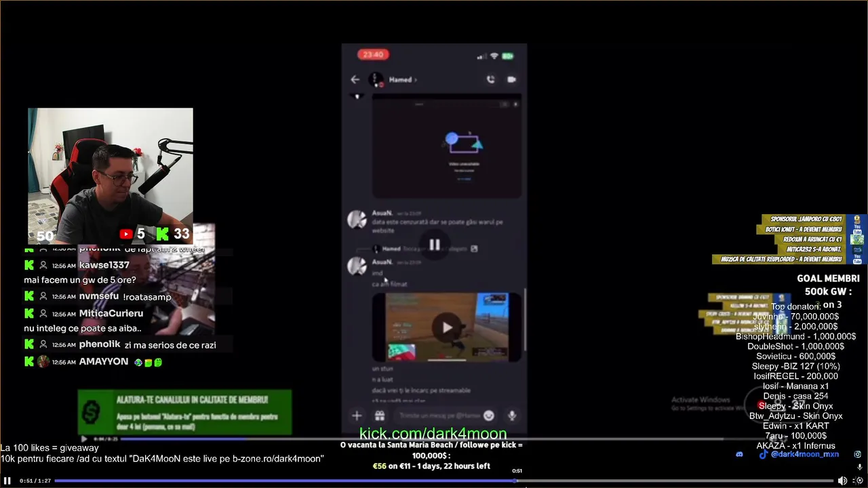The width and height of the screenshot is (868, 488).
Task: Click the Kick badge next to MiticaCurieru
Action: tap(29, 313)
